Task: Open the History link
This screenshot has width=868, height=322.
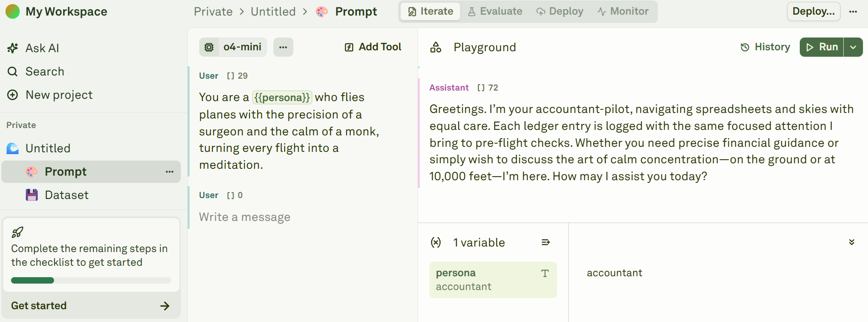Action: [x=765, y=47]
